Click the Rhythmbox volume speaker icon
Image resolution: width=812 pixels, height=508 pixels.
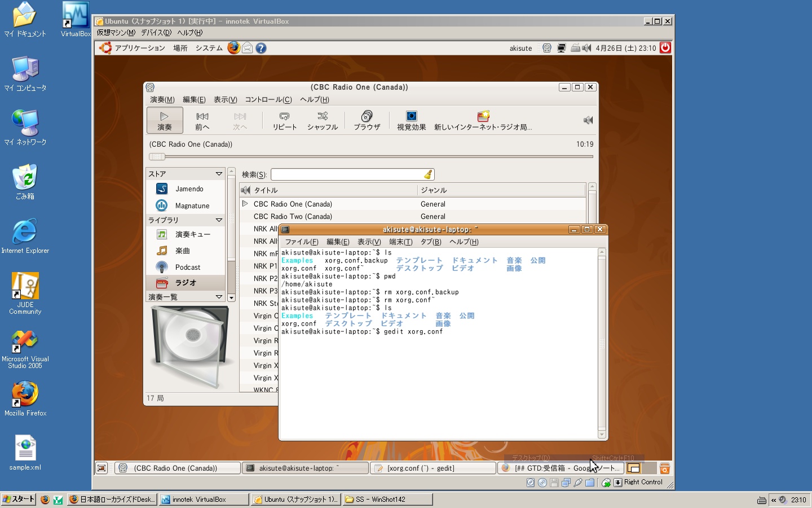[x=588, y=120]
